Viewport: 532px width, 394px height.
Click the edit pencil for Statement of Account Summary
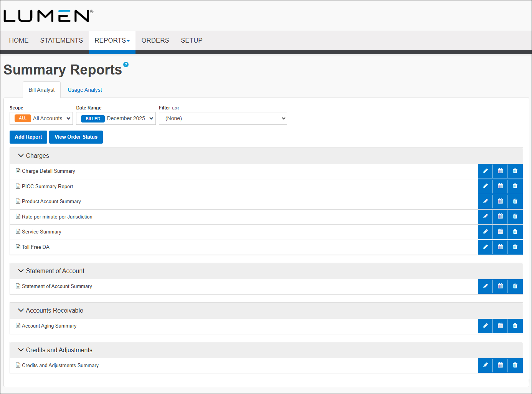[x=485, y=286]
